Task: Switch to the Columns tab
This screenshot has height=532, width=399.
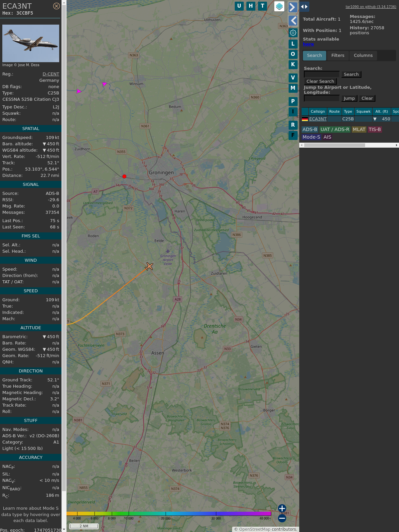Action: (363, 56)
